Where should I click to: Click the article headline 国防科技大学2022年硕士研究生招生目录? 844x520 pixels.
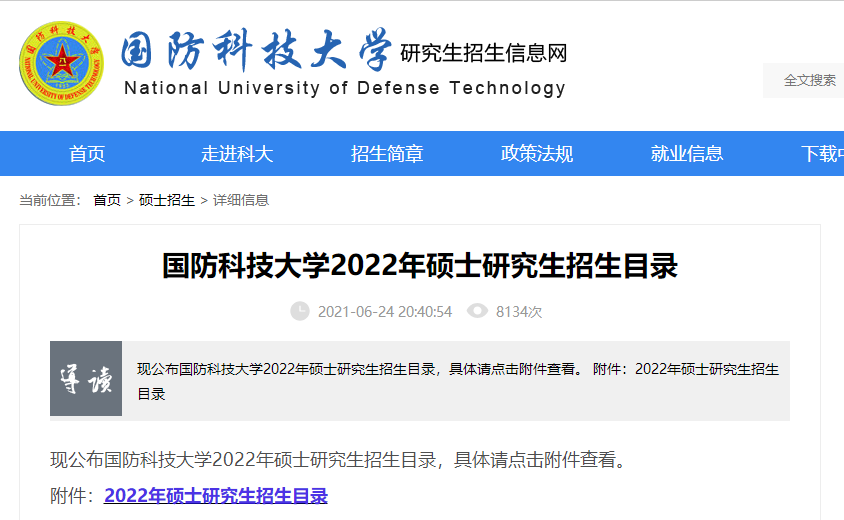pyautogui.click(x=420, y=266)
